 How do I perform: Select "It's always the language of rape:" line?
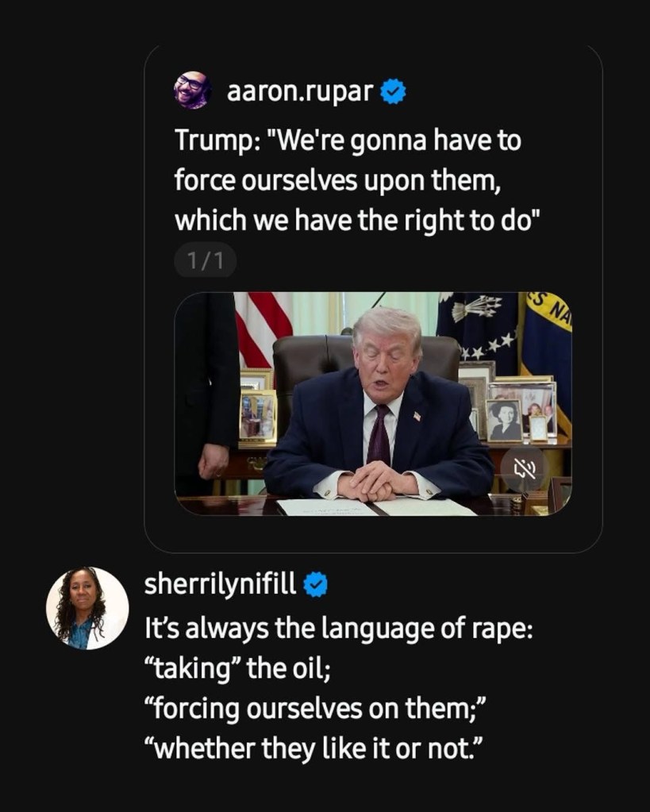point(339,629)
